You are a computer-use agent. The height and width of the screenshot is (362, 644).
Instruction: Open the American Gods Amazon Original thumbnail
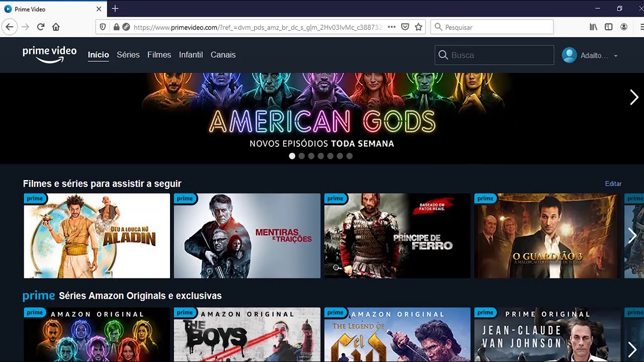pyautogui.click(x=97, y=335)
